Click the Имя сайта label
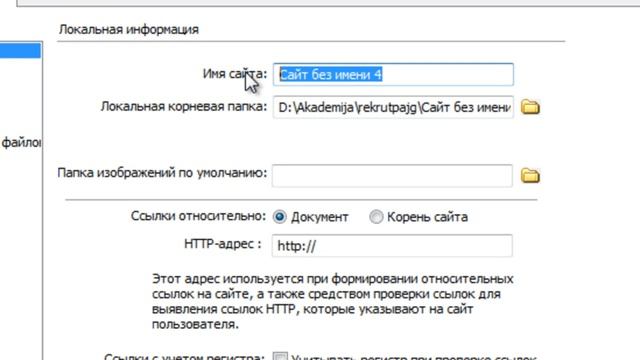 (x=235, y=74)
